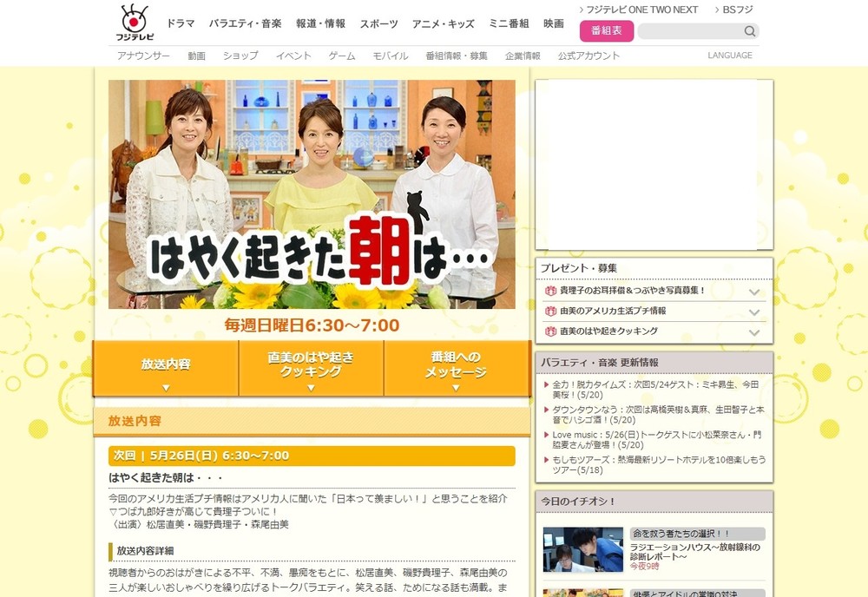Jump to 番組へのメッセージ section

(457, 368)
